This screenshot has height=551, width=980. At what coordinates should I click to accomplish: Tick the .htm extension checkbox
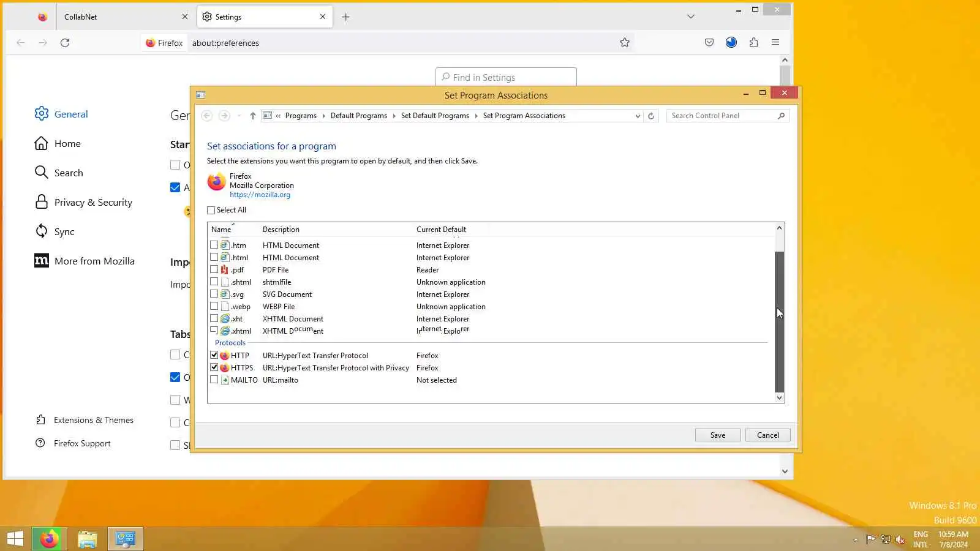click(214, 245)
